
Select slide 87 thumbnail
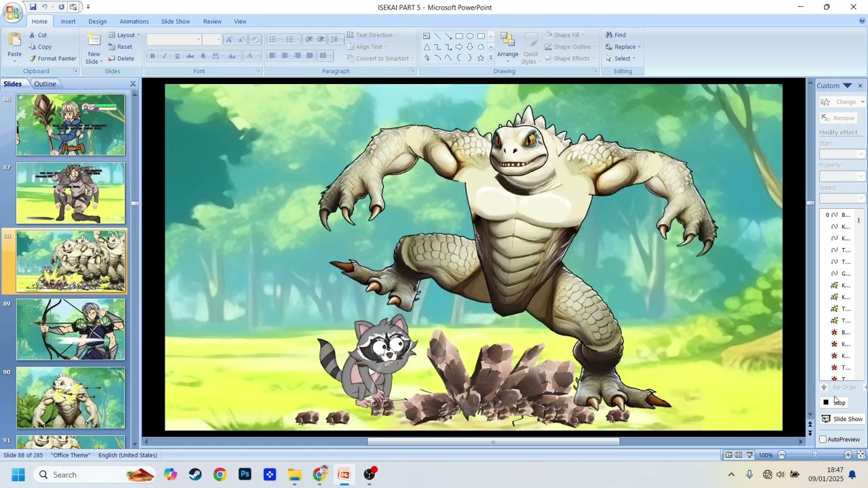(71, 193)
